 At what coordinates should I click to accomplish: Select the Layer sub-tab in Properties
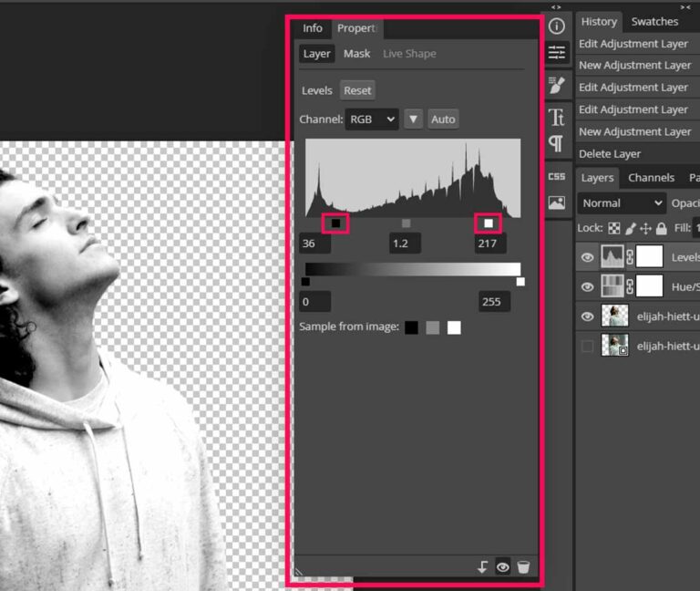click(316, 54)
